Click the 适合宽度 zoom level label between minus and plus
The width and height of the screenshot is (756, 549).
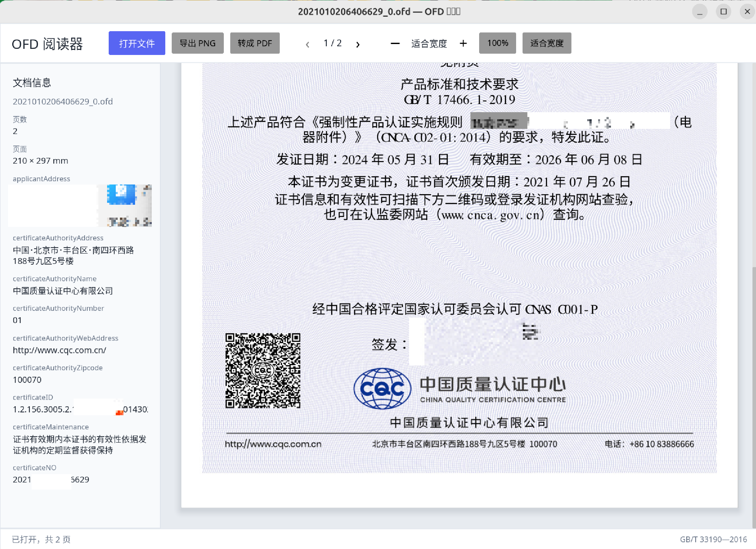pyautogui.click(x=429, y=44)
